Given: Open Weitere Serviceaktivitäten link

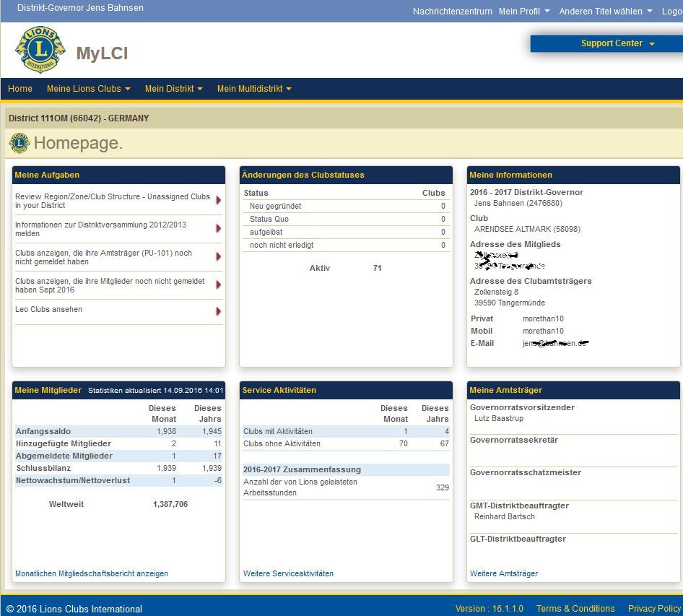Looking at the screenshot, I should [288, 573].
